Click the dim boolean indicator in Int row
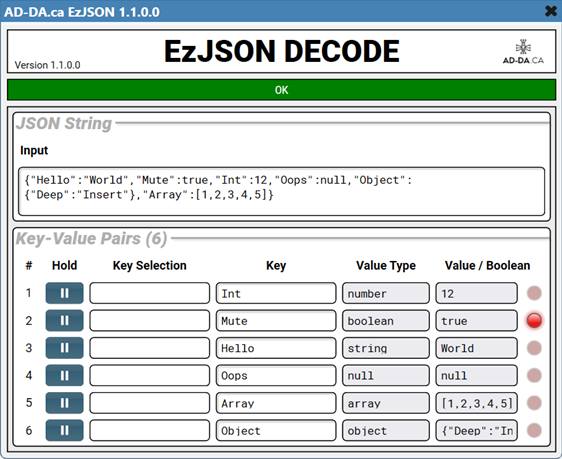This screenshot has height=459, width=562. click(x=534, y=293)
